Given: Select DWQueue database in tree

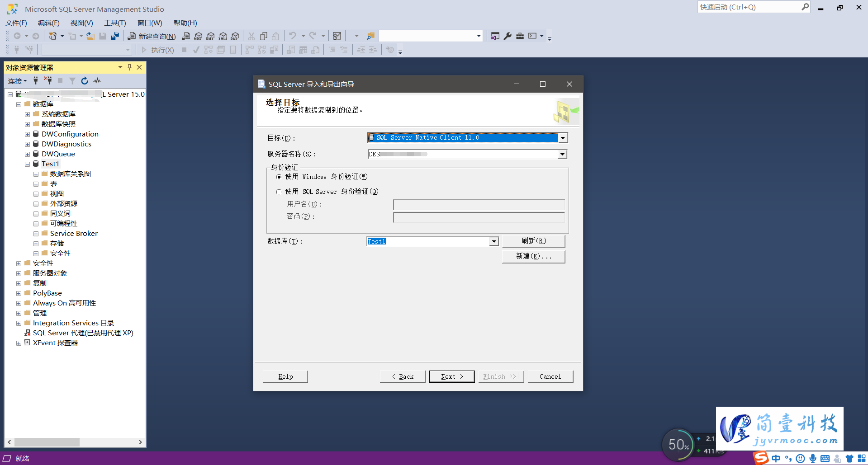Looking at the screenshot, I should (58, 154).
